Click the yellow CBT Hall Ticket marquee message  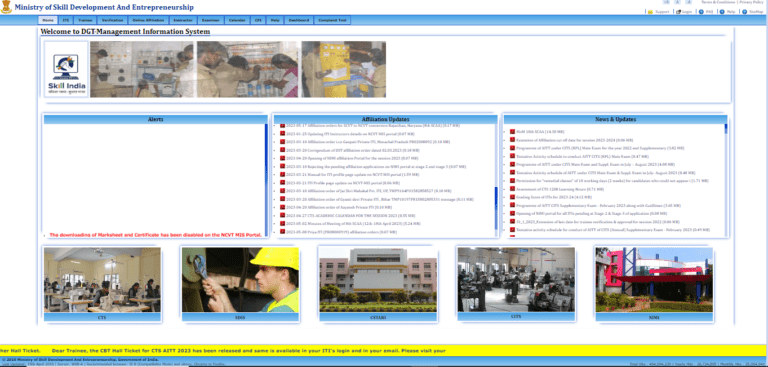tap(249, 351)
